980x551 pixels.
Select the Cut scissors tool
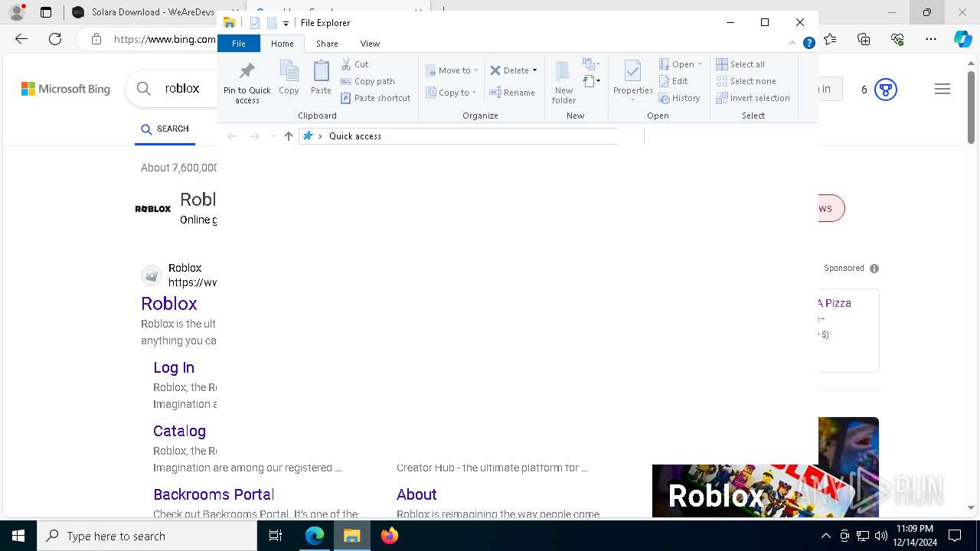coord(354,64)
